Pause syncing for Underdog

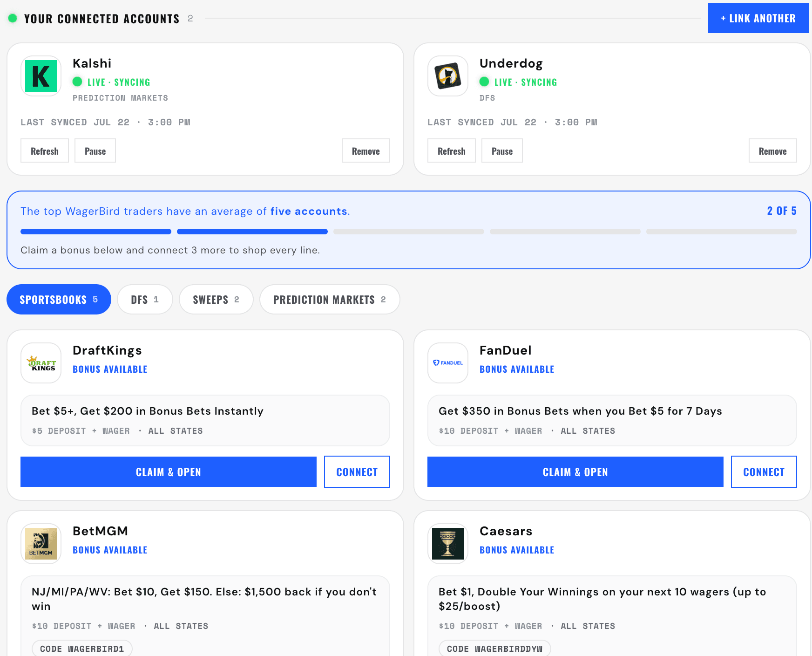[x=502, y=150]
